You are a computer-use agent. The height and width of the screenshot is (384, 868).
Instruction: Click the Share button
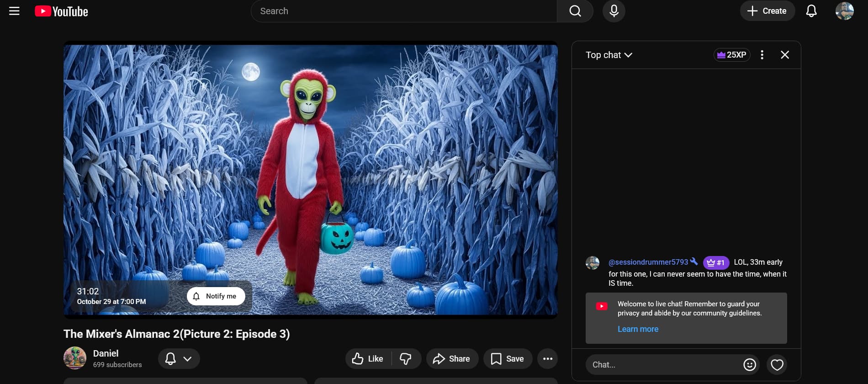tap(452, 359)
